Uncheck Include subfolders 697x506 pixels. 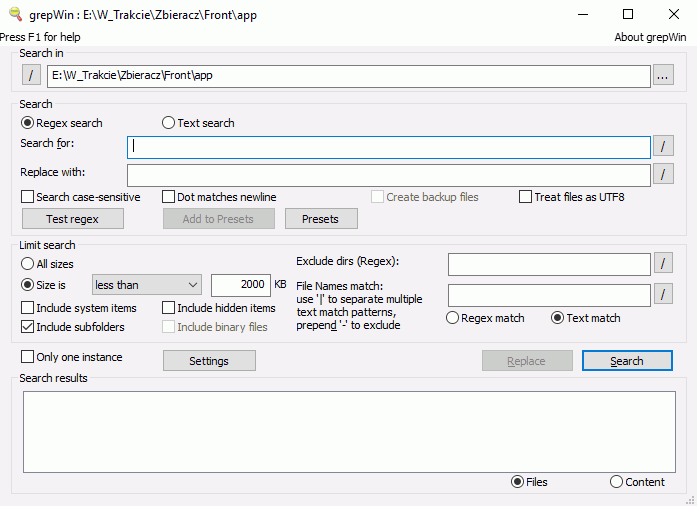28,327
